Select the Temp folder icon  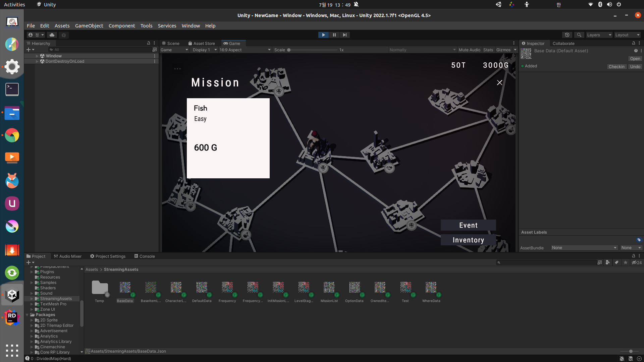click(x=100, y=287)
